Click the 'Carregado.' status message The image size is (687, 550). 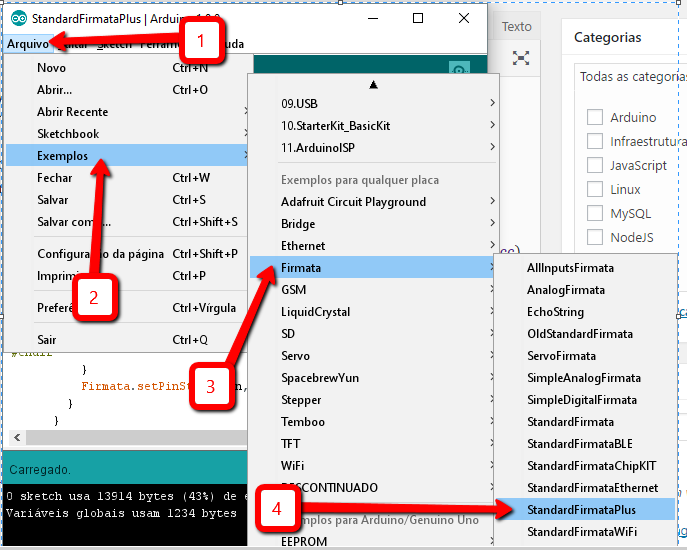tap(40, 470)
